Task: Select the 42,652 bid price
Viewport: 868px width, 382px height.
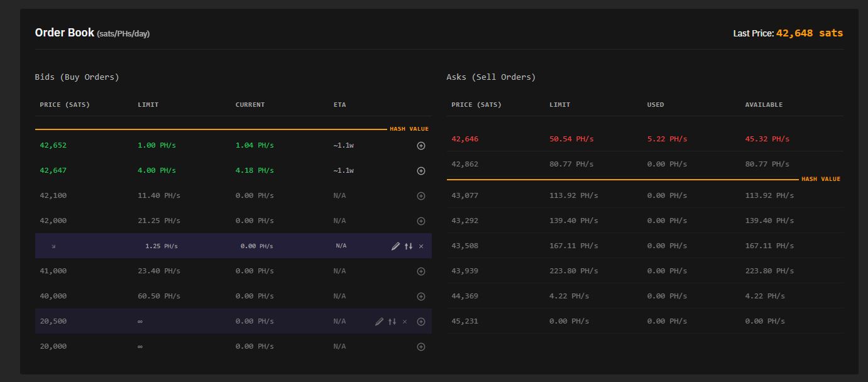Action: click(53, 145)
